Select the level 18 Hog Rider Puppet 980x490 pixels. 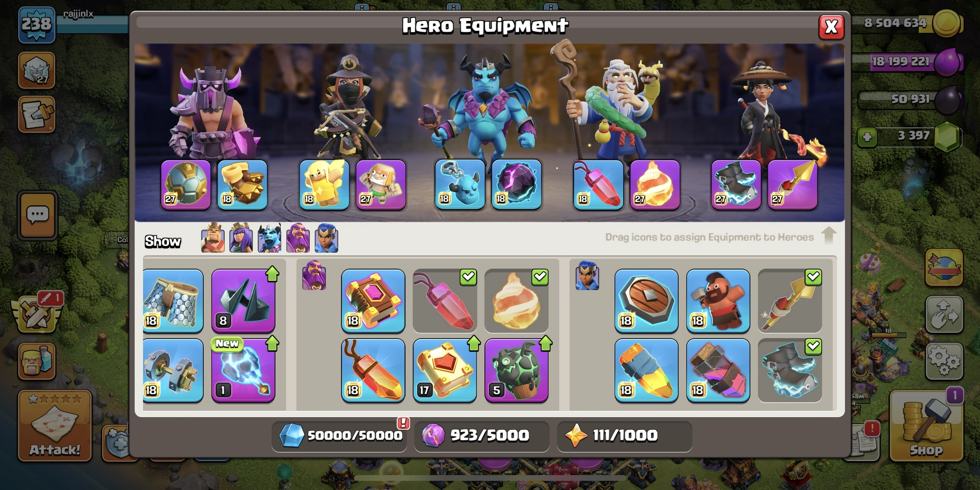coord(718,301)
